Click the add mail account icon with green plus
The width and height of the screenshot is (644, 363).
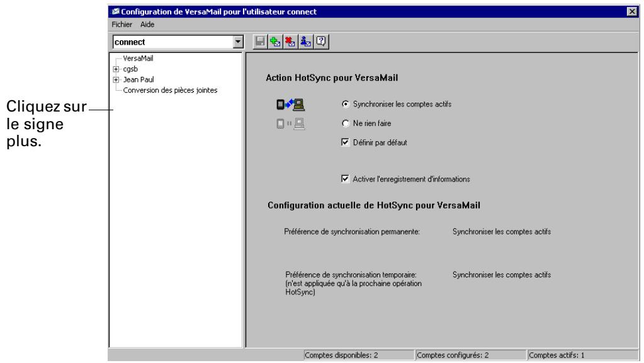click(275, 42)
